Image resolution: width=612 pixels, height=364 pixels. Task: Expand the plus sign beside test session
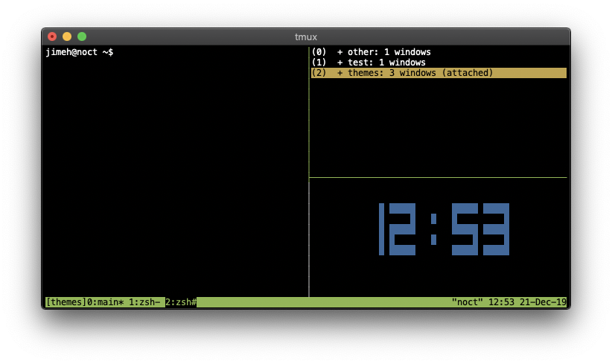tap(340, 63)
